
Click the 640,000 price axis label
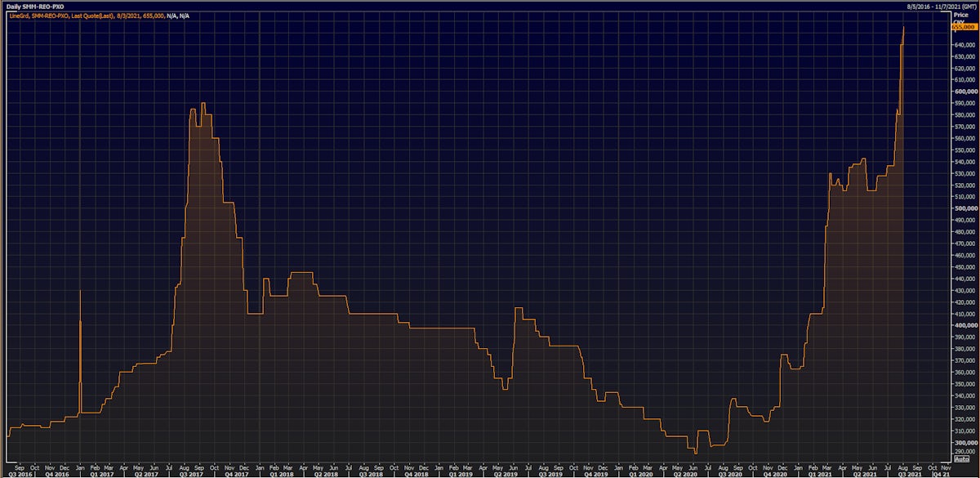pyautogui.click(x=964, y=44)
